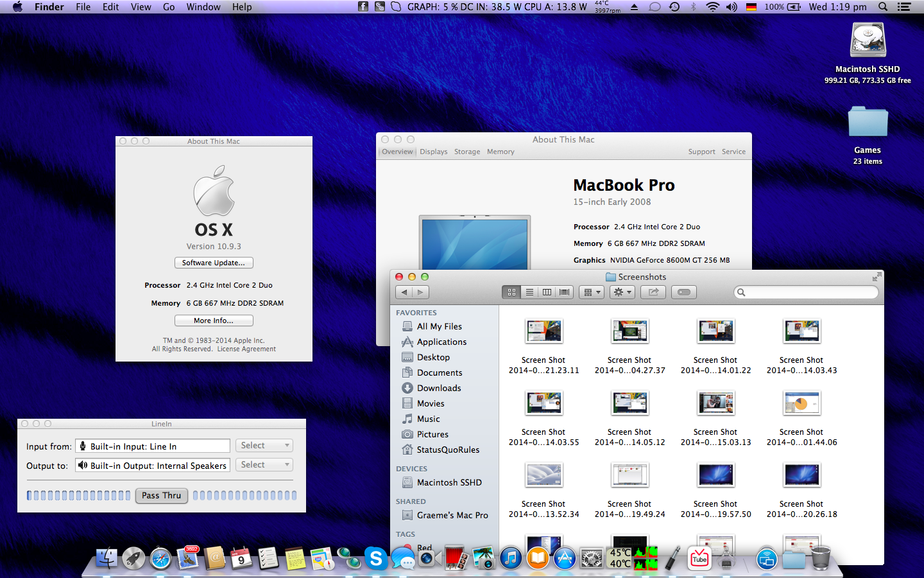Open Calendar from the Dock
924x578 pixels.
pos(241,558)
